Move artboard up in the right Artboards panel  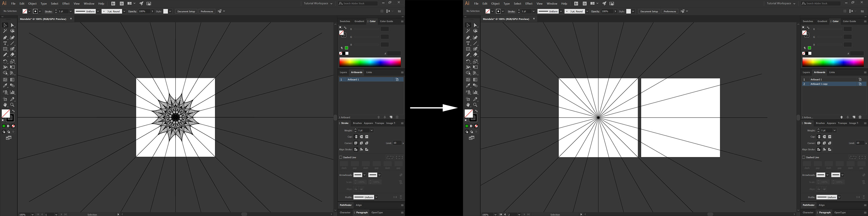842,117
